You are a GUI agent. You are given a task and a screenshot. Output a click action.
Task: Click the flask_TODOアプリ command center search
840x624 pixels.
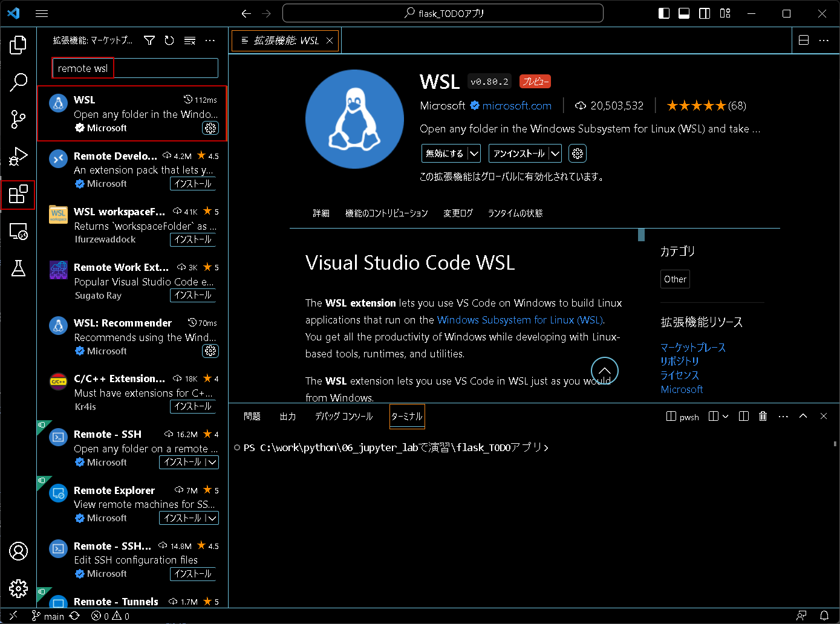(443, 13)
